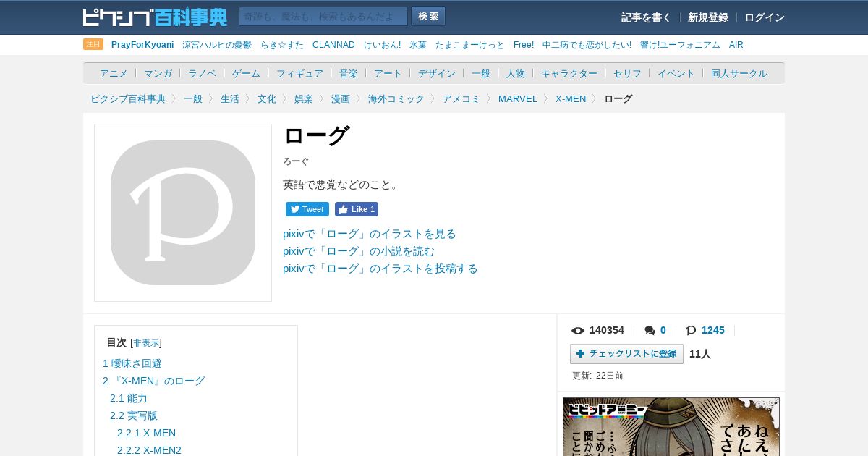Go to 生活 breadcrumb
The height and width of the screenshot is (456, 868).
[230, 98]
